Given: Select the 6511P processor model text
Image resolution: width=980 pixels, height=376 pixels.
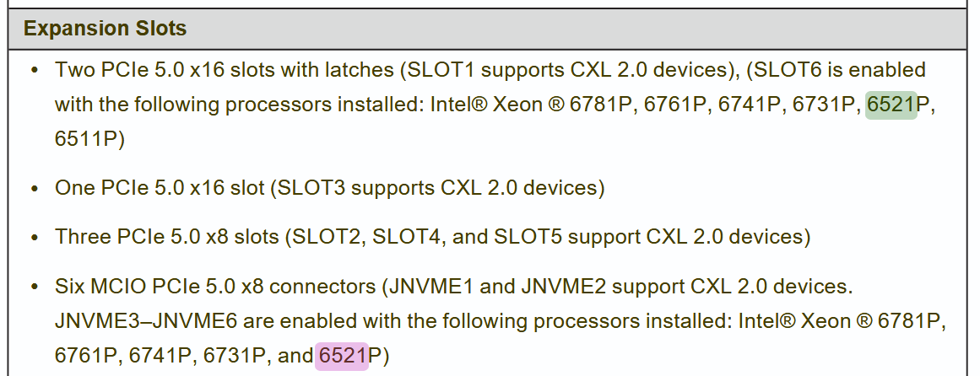Looking at the screenshot, I should point(89,139).
